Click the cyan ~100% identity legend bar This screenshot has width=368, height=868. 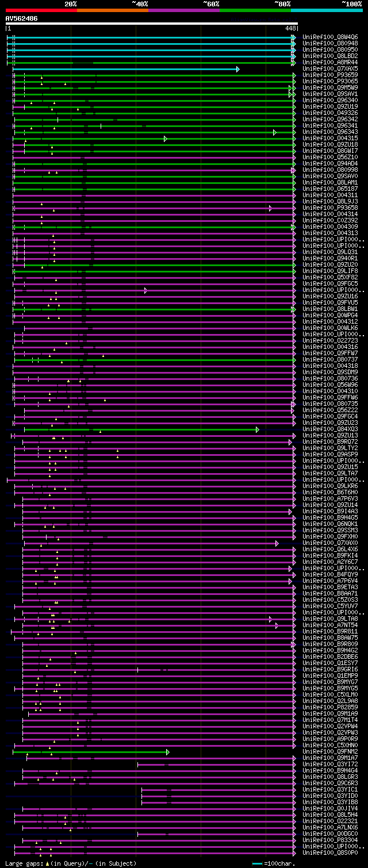[327, 10]
